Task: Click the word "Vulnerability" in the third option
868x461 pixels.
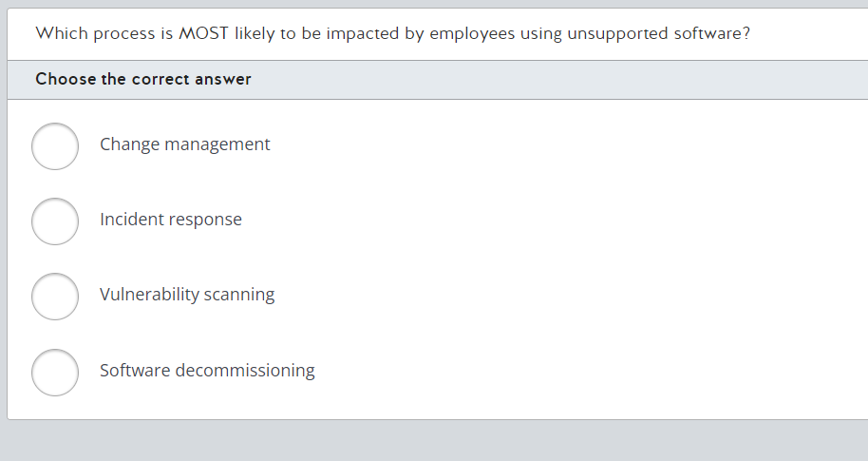Action: [149, 295]
